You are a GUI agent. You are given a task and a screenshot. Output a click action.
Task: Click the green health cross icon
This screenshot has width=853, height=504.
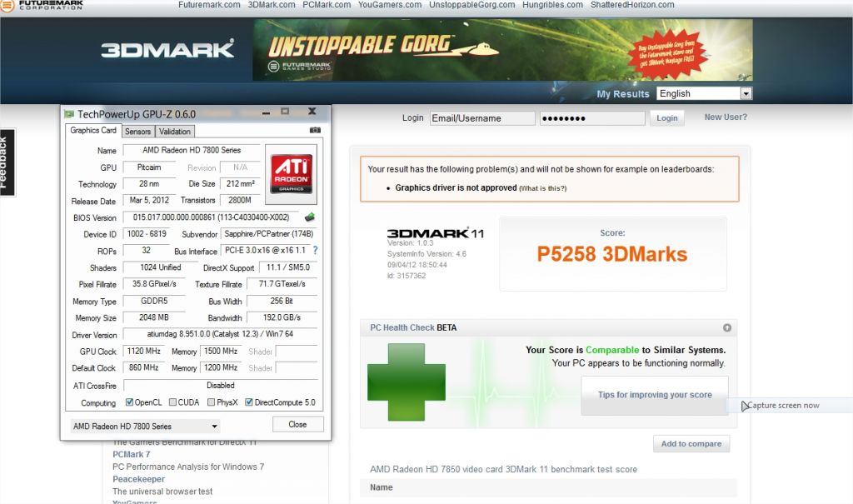(x=407, y=382)
